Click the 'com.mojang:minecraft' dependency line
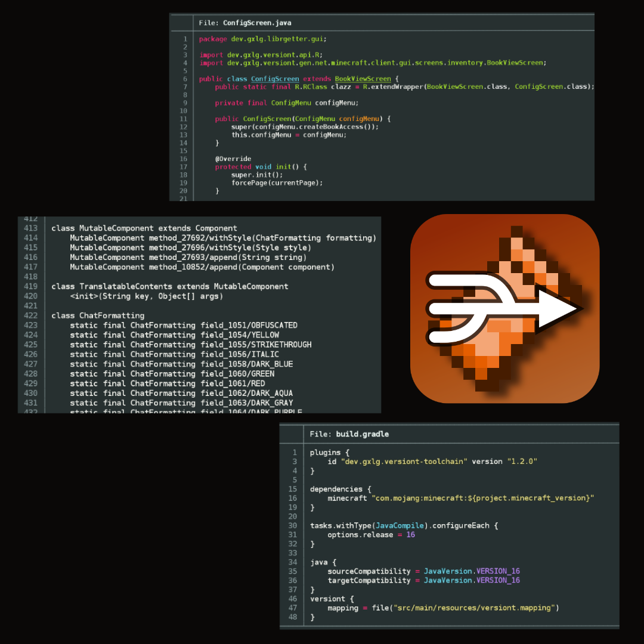This screenshot has height=644, width=644. point(460,498)
